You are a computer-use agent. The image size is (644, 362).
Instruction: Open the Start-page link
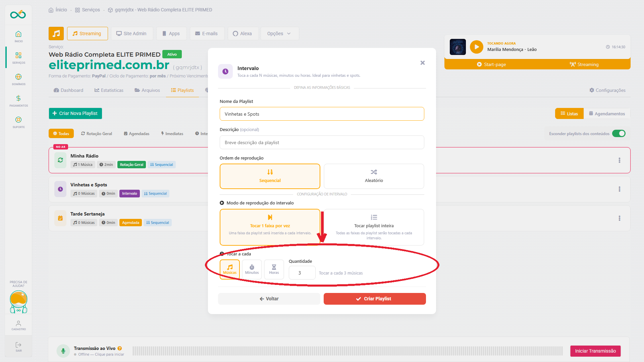tap(491, 64)
